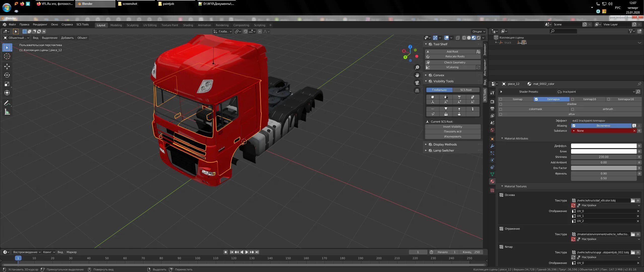Browse folder for color.tobj texture
This screenshot has width=644, height=272.
tap(633, 200)
